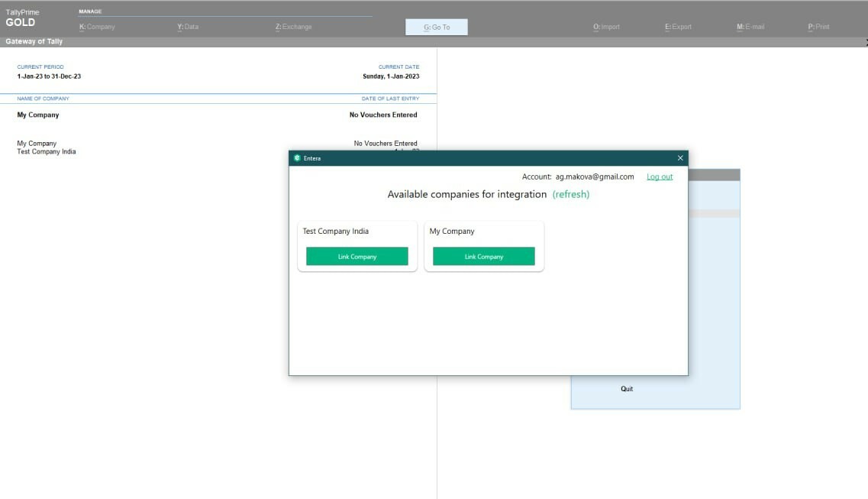Viewport: 868px width, 499px height.
Task: Refresh available companies list
Action: pos(571,194)
